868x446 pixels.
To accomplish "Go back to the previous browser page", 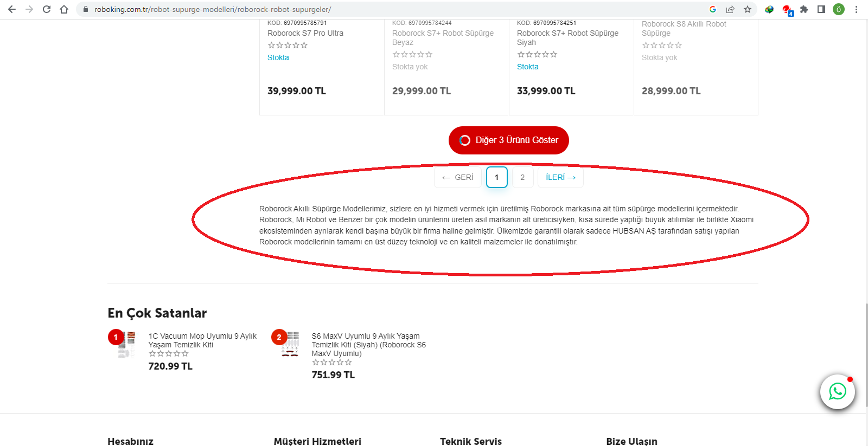I will tap(12, 9).
